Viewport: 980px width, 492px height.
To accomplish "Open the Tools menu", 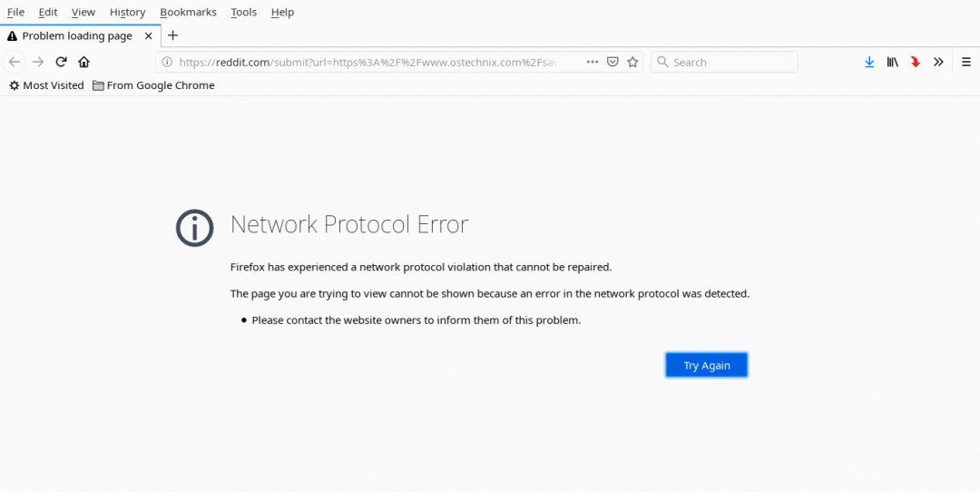I will pyautogui.click(x=243, y=12).
